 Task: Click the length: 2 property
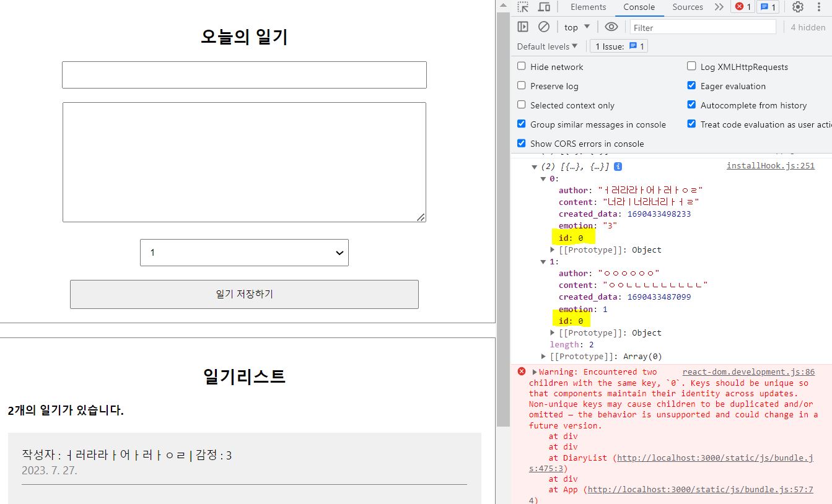tap(572, 344)
